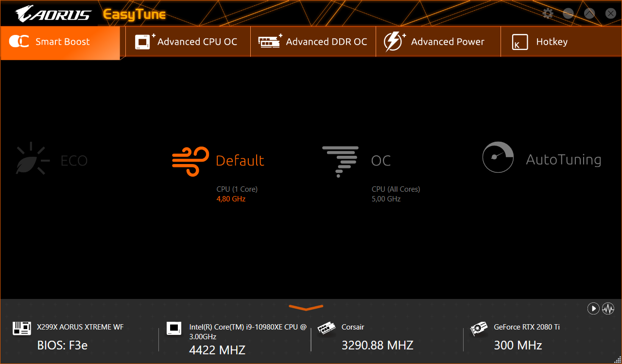
Task: Go to Advanced DDR OC tab
Action: 313,42
